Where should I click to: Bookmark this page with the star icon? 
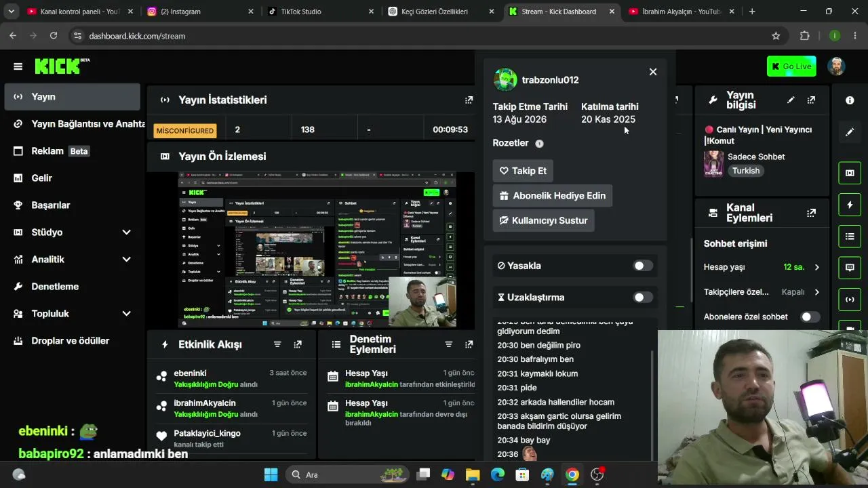[x=776, y=36]
